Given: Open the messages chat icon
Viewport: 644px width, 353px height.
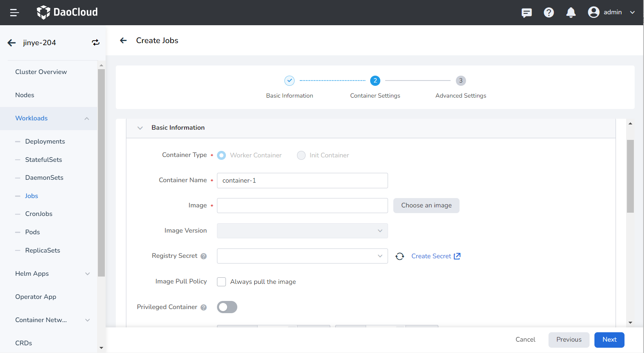Looking at the screenshot, I should click(527, 13).
